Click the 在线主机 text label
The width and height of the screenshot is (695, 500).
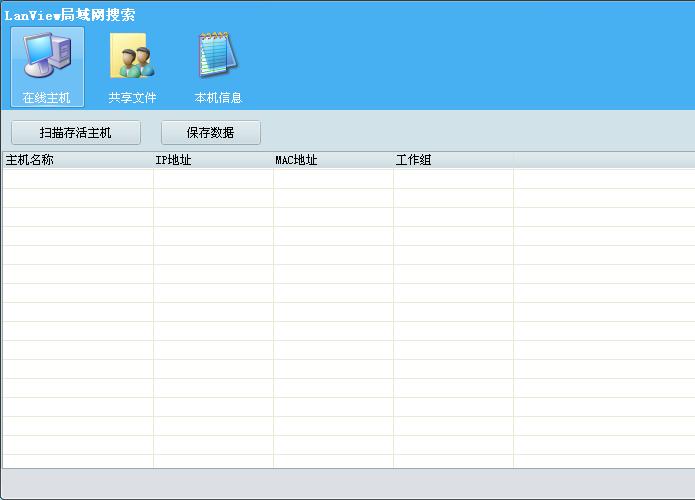47,98
